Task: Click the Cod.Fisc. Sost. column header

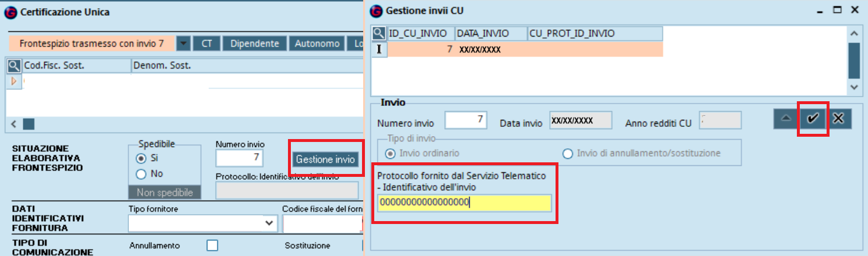Action: [76, 66]
